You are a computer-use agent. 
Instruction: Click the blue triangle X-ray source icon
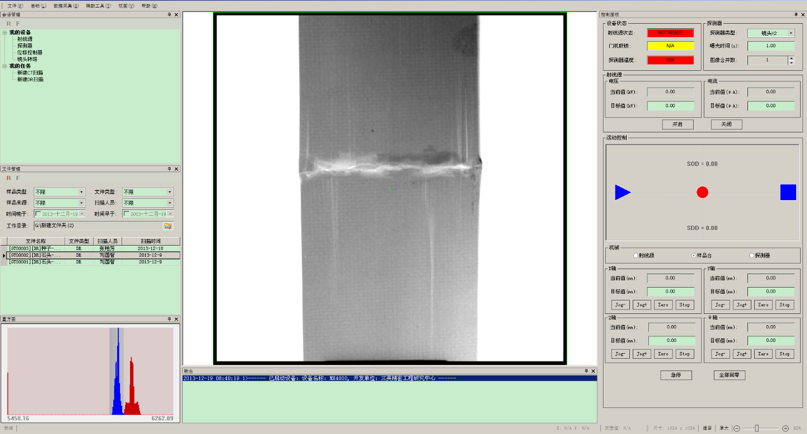tap(622, 192)
